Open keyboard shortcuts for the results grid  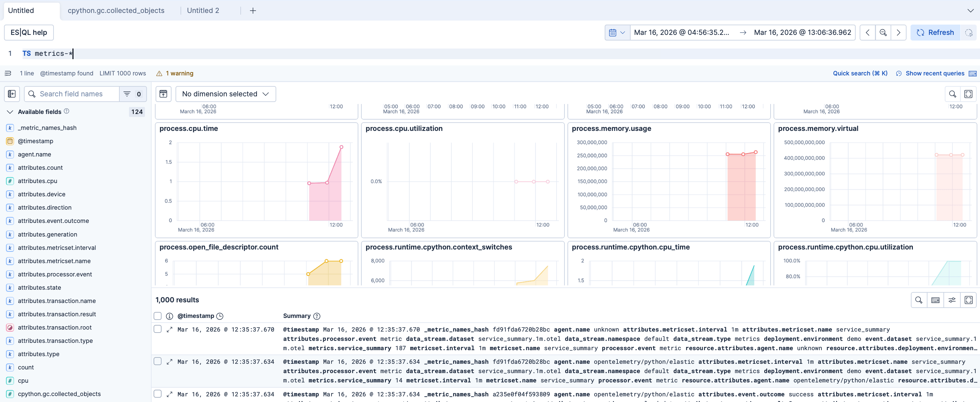pyautogui.click(x=935, y=300)
